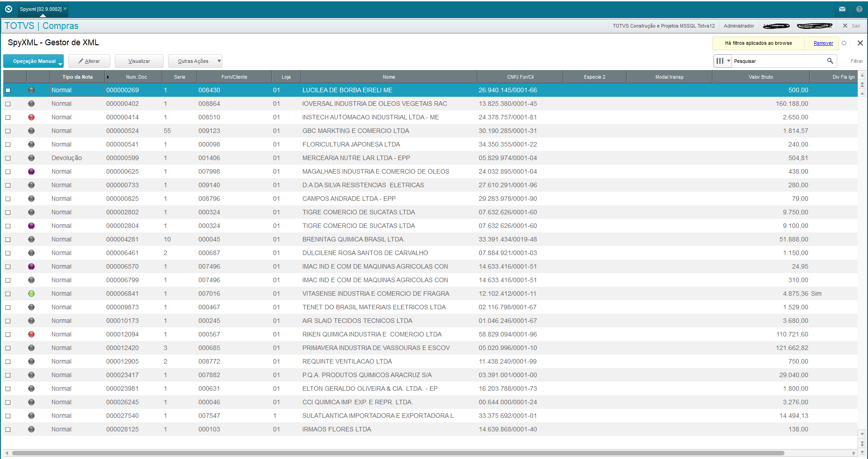
Task: Switch to the Spyxml [02.9.0002] tab
Action: click(40, 9)
